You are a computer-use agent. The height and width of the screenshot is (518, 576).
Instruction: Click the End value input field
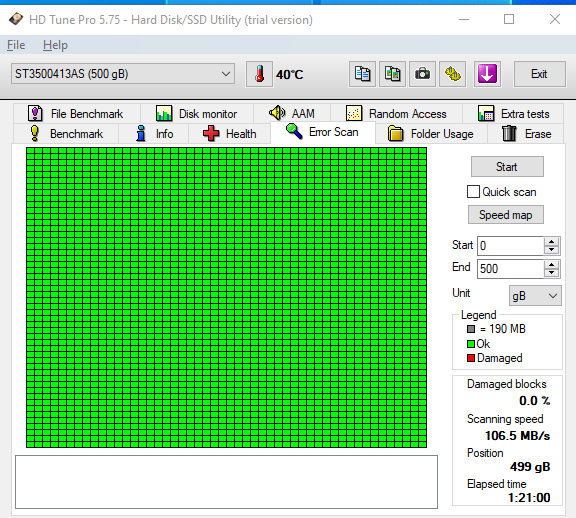(511, 269)
